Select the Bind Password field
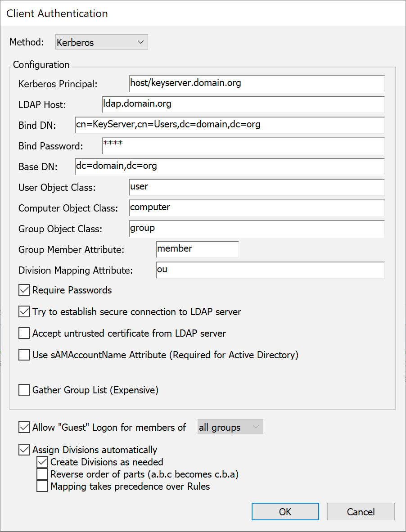 [243, 146]
